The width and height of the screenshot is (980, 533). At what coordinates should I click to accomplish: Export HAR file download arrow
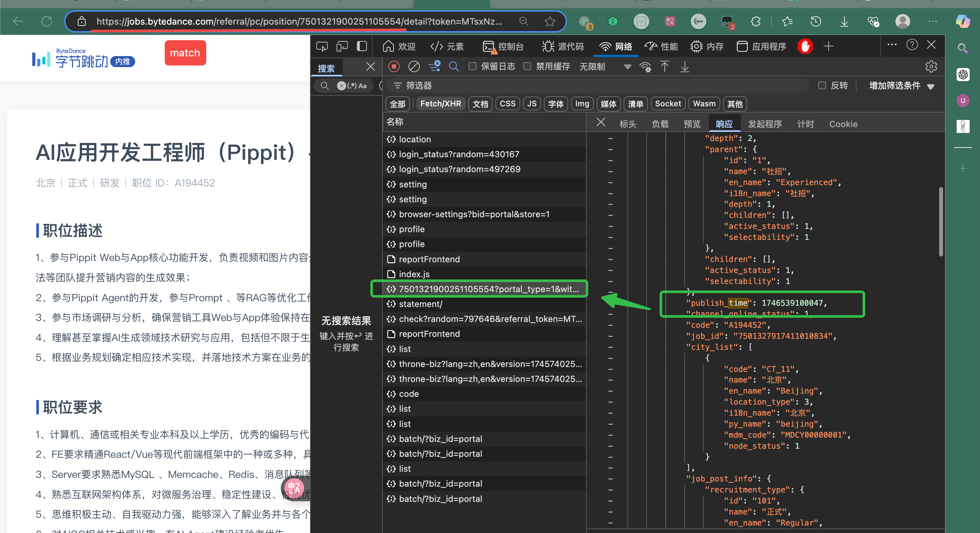[x=685, y=67]
